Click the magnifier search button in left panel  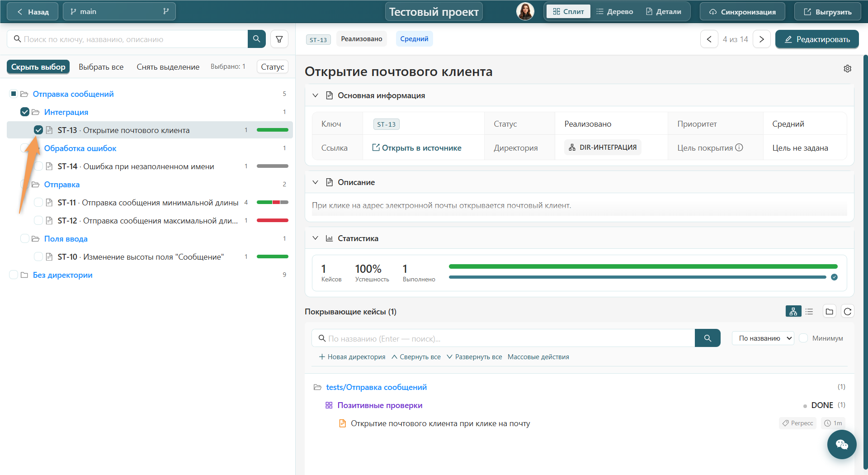coord(256,39)
